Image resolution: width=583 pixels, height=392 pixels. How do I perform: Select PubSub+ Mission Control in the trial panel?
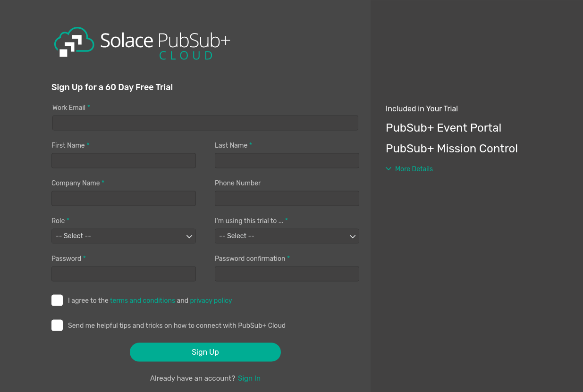tap(452, 149)
